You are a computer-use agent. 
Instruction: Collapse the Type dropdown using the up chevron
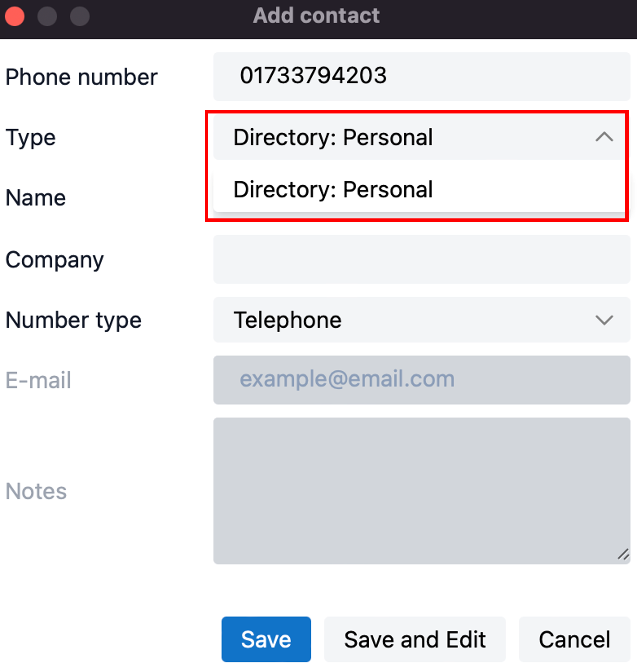tap(604, 137)
